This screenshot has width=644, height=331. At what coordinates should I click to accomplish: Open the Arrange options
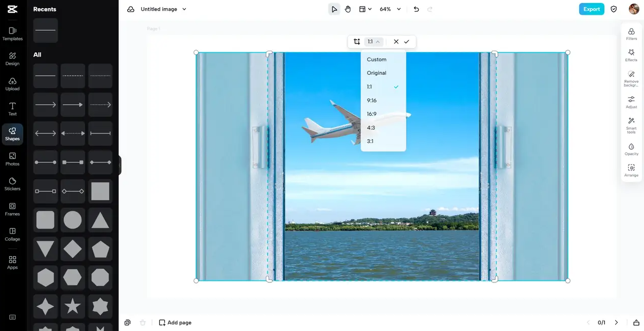tap(631, 170)
